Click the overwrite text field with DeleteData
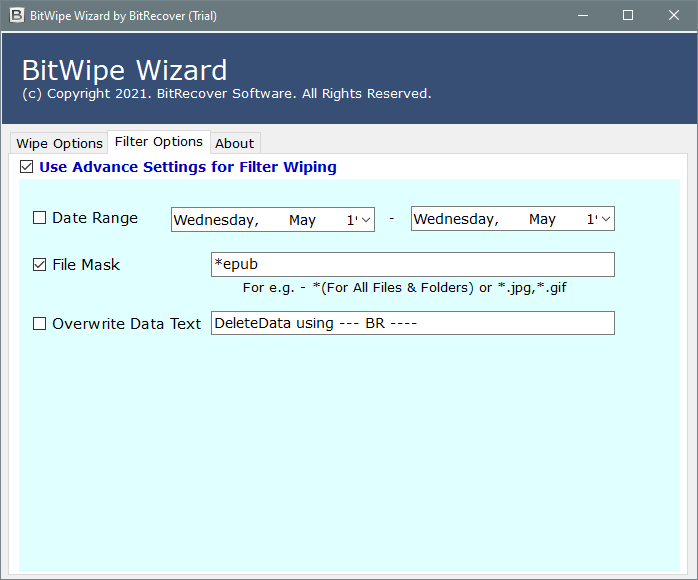 [413, 323]
